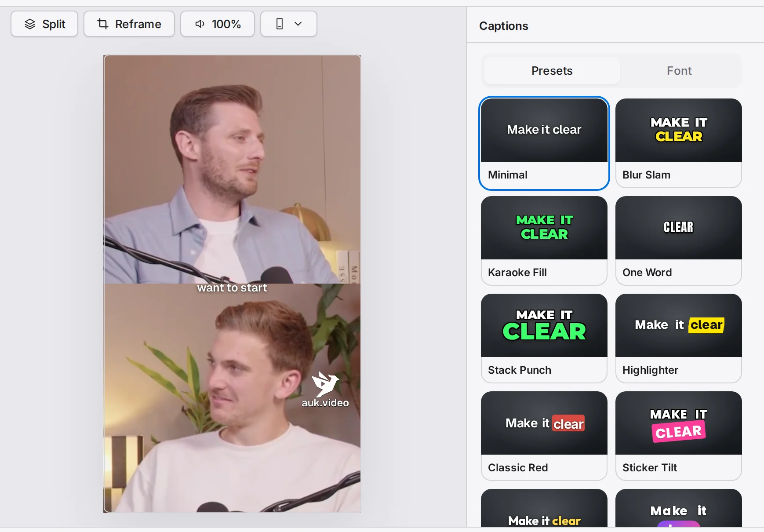Click the Captions panel heading
Viewport: 764px width, 532px height.
tap(504, 26)
